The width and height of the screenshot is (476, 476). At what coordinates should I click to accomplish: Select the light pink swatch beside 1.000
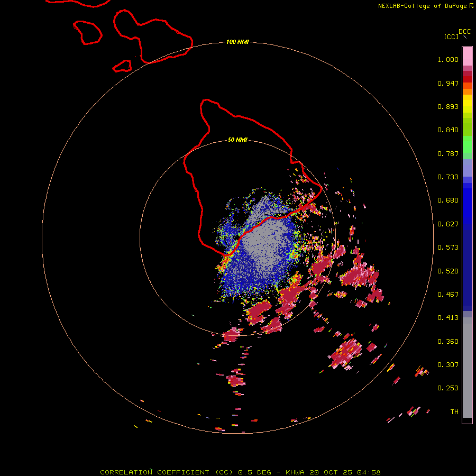[x=467, y=57]
